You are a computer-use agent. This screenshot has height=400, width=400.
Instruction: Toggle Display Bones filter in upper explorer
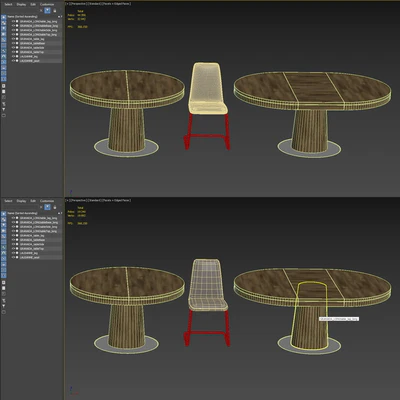click(x=4, y=62)
